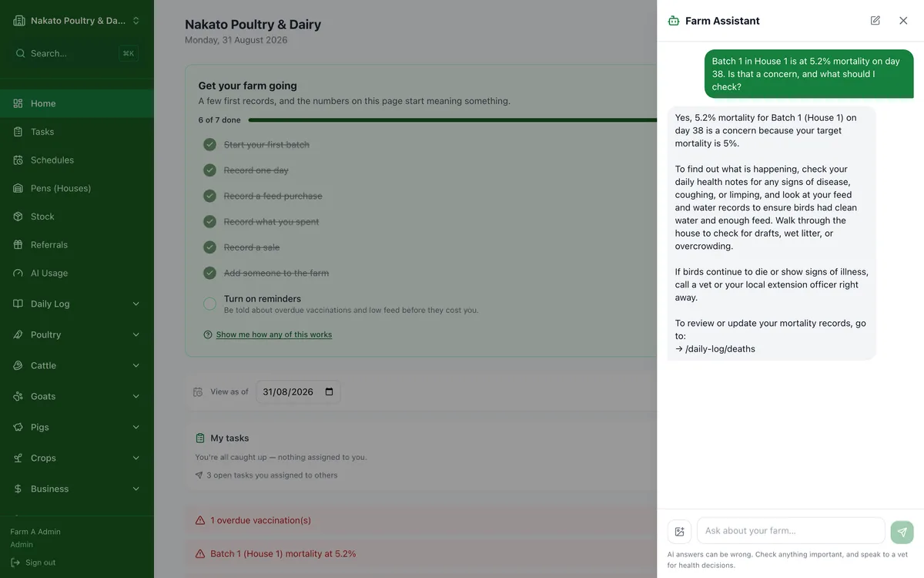Viewport: 924px width, 578px height.
Task: Toggle the Add someone to the farm checkmark
Action: [209, 273]
